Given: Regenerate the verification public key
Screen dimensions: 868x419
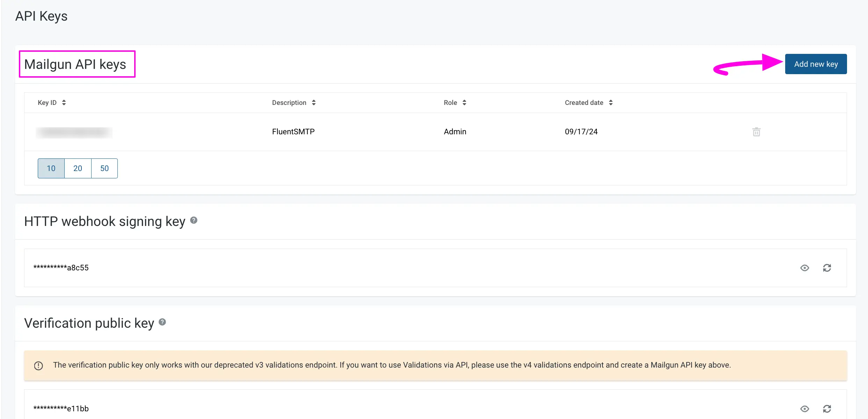Looking at the screenshot, I should (827, 409).
